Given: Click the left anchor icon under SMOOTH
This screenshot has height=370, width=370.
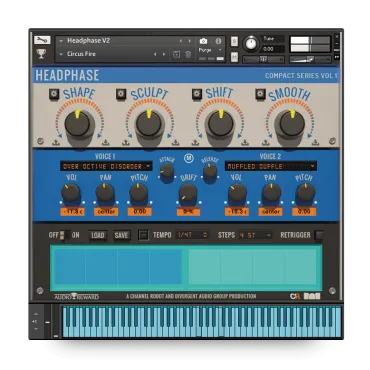Looking at the screenshot, I should pos(266,143).
